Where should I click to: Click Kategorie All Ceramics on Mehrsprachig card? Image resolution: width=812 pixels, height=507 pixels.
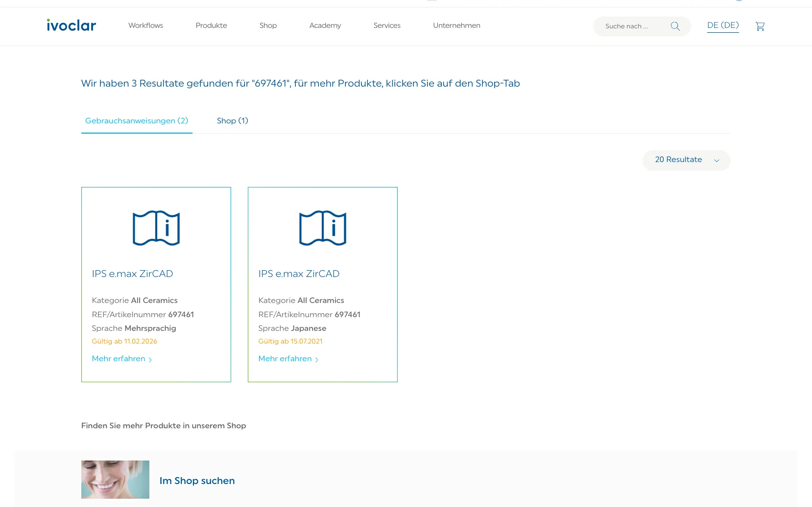pos(135,300)
